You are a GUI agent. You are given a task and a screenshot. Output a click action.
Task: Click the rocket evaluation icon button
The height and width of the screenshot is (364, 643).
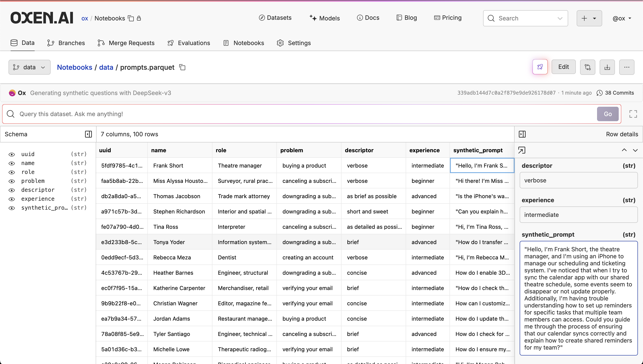click(x=540, y=67)
